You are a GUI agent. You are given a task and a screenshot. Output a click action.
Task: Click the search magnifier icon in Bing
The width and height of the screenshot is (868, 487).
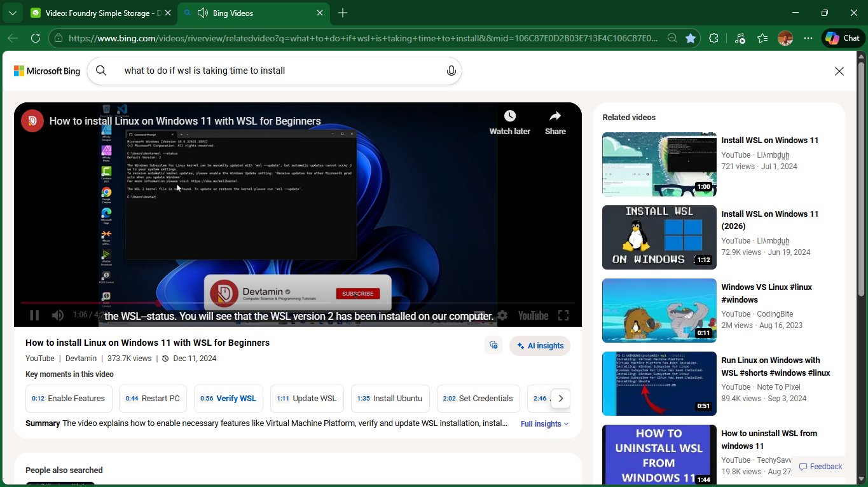[x=101, y=71]
